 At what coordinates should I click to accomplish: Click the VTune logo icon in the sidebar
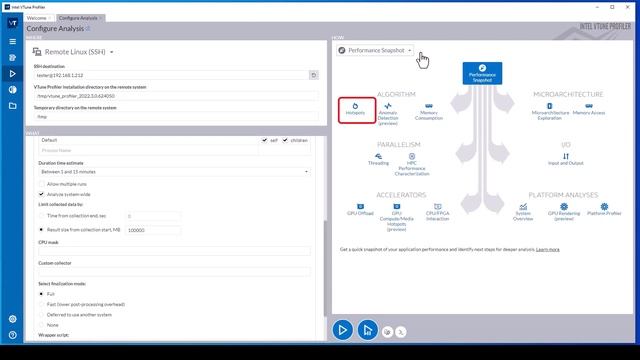(13, 23)
